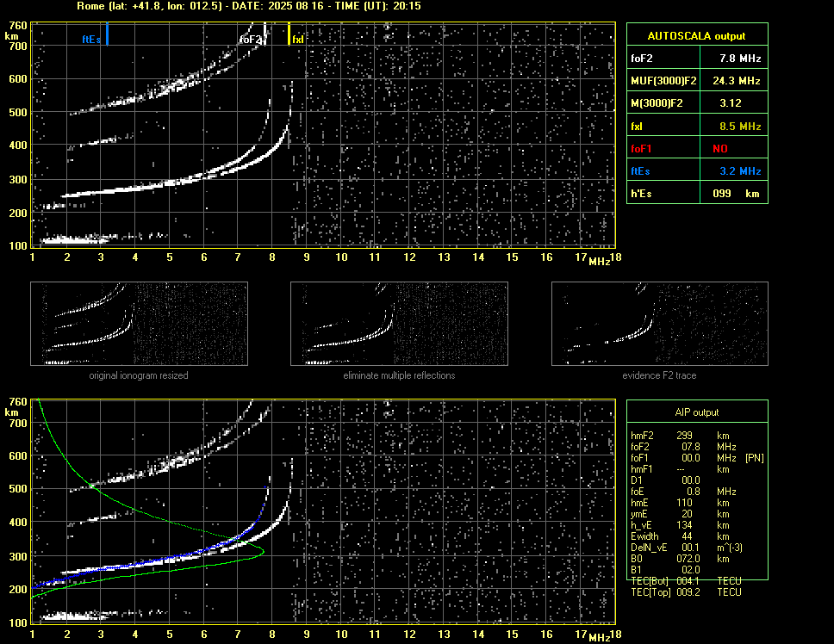Click the 17 tick label under top ionogram

coord(581,257)
